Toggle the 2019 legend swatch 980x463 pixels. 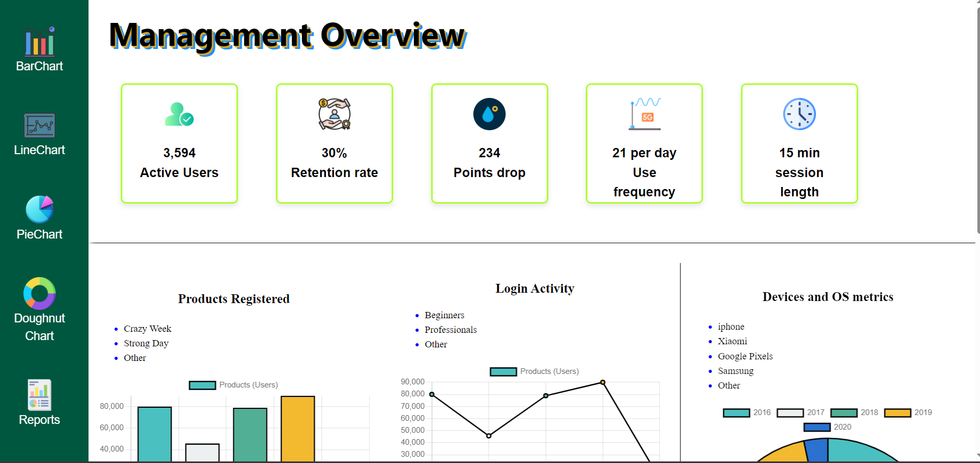point(898,413)
